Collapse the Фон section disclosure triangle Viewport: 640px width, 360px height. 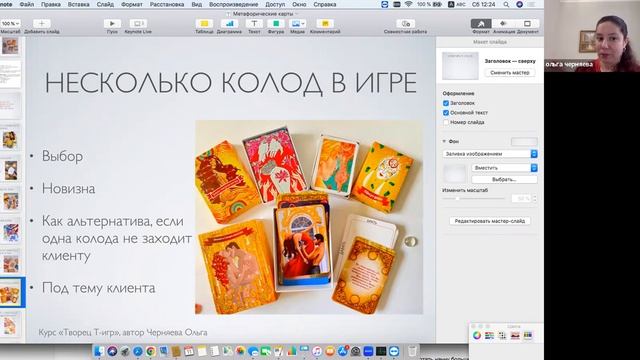tap(444, 141)
